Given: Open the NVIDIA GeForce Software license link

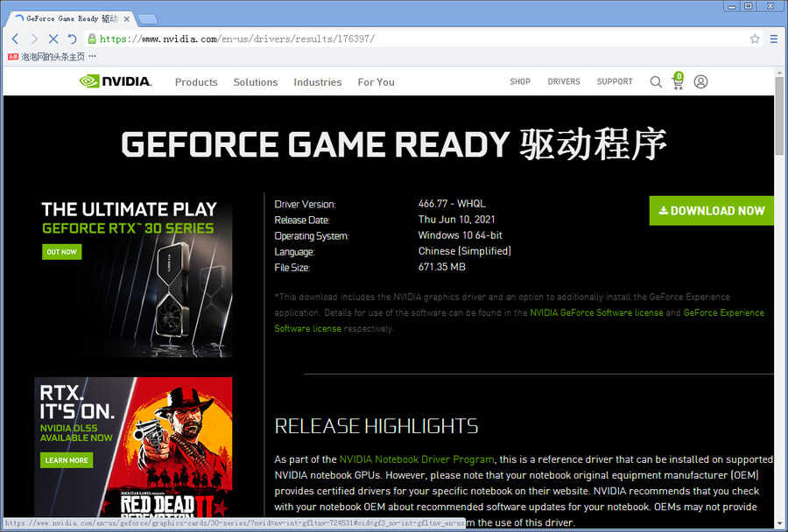Looking at the screenshot, I should tap(596, 312).
